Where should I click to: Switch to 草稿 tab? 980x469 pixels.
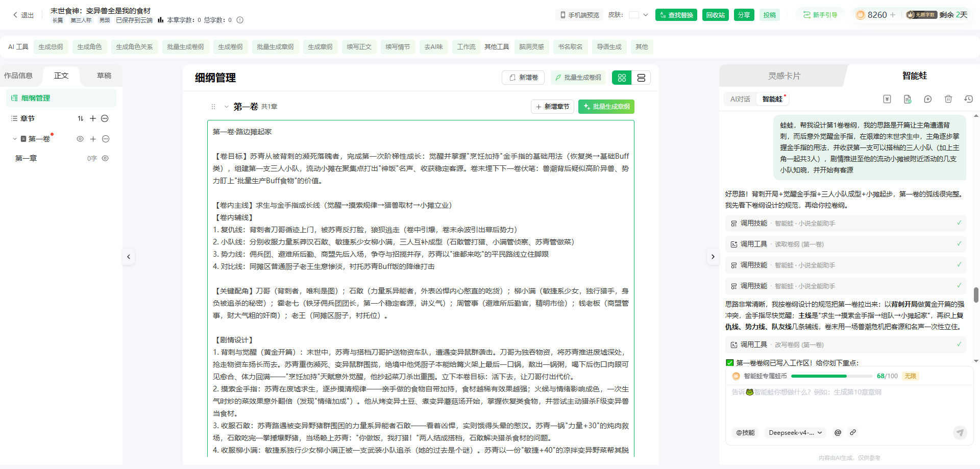click(104, 76)
